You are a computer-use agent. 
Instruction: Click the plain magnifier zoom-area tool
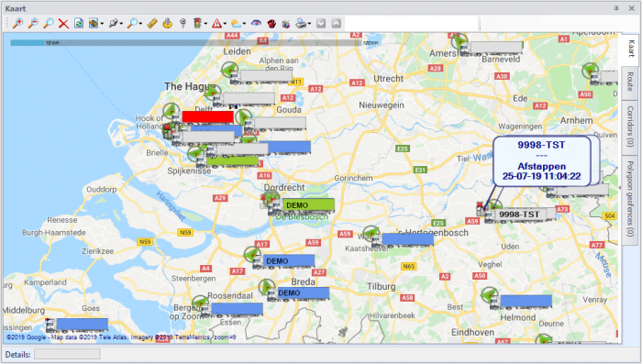49,23
